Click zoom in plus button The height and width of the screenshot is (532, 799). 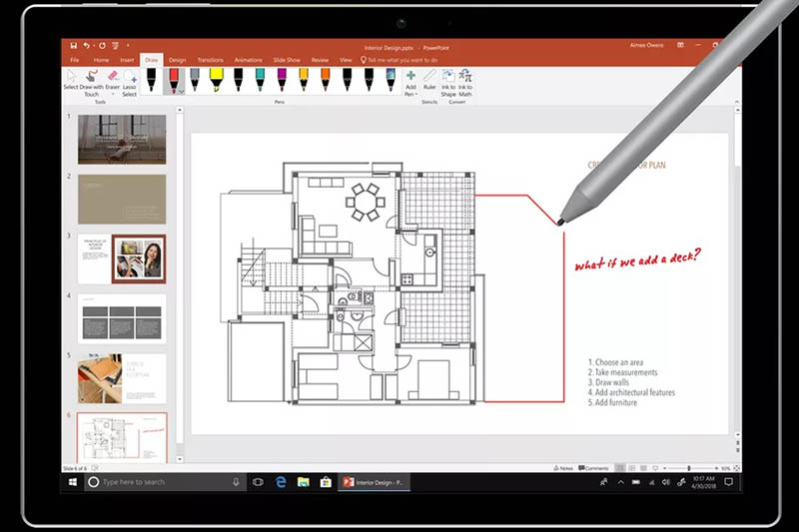[x=716, y=468]
